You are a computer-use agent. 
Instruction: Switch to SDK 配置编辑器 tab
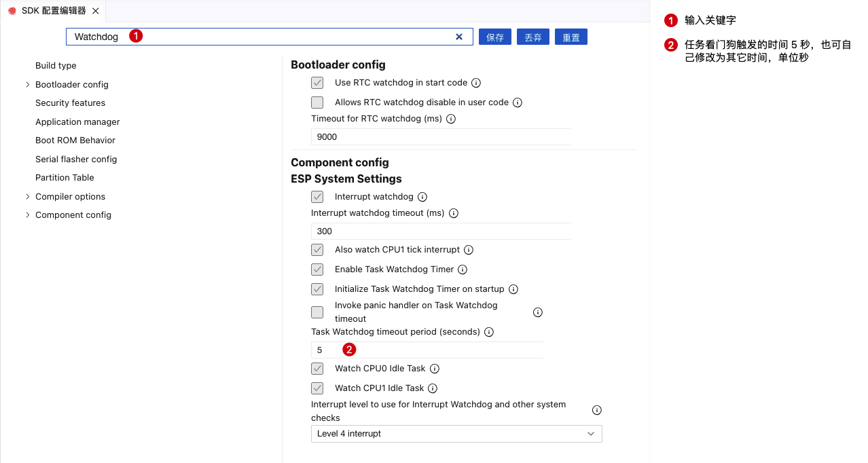coord(54,11)
